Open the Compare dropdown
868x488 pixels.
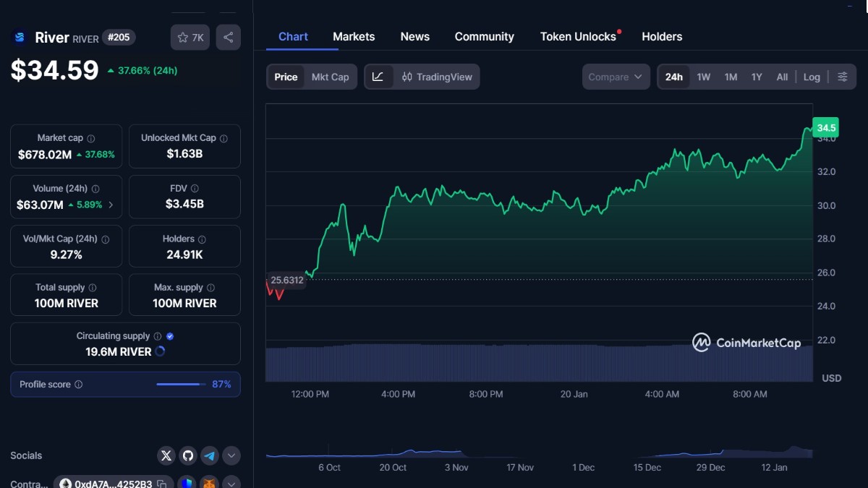click(x=616, y=77)
